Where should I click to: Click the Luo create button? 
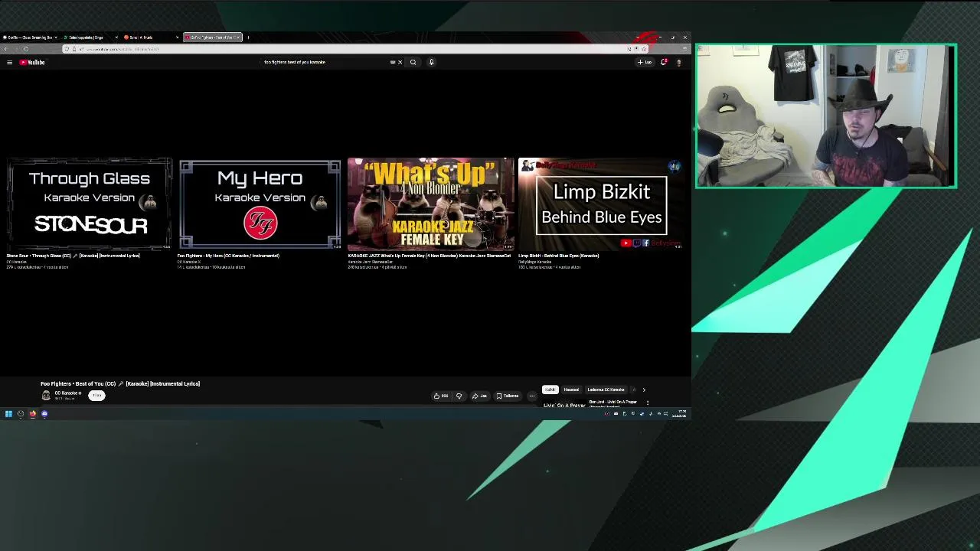(x=645, y=62)
